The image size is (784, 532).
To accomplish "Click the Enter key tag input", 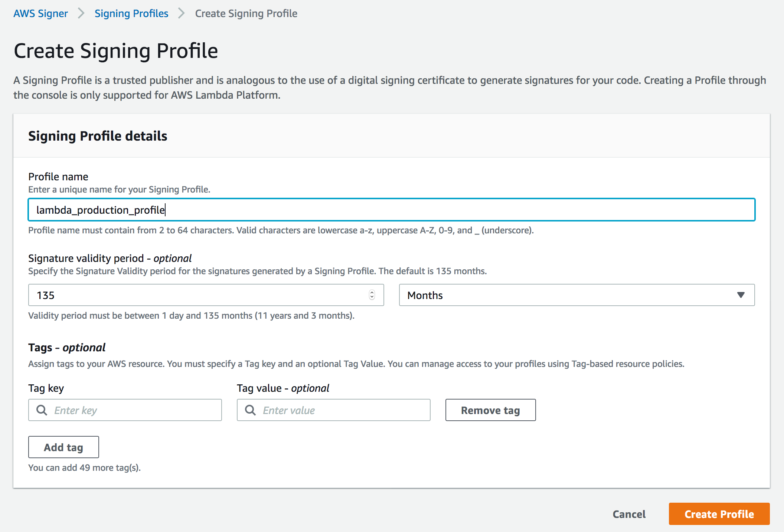I will (134, 410).
